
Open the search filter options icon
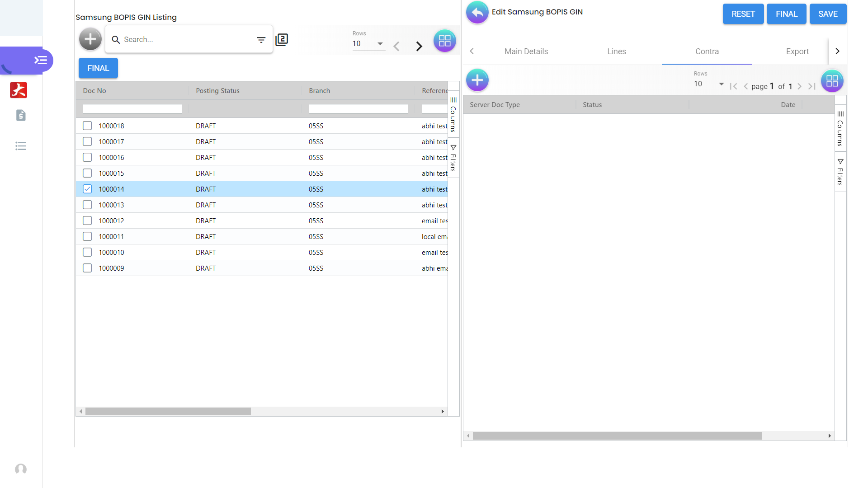point(261,40)
